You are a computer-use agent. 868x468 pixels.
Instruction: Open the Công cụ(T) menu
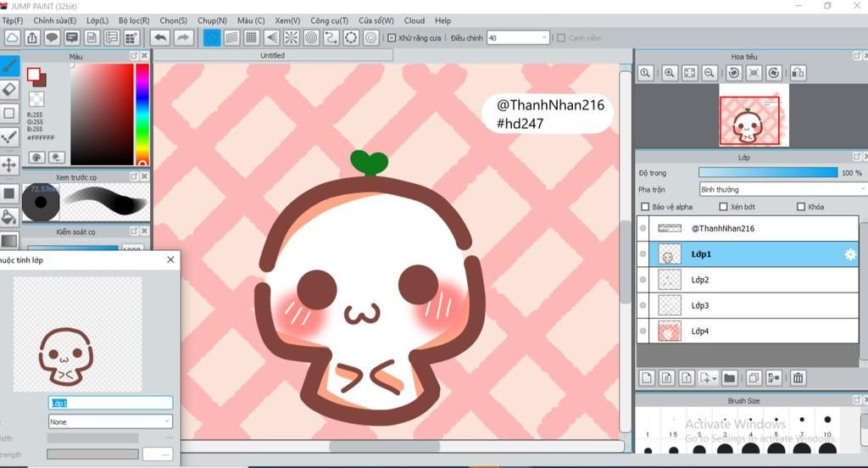click(330, 20)
